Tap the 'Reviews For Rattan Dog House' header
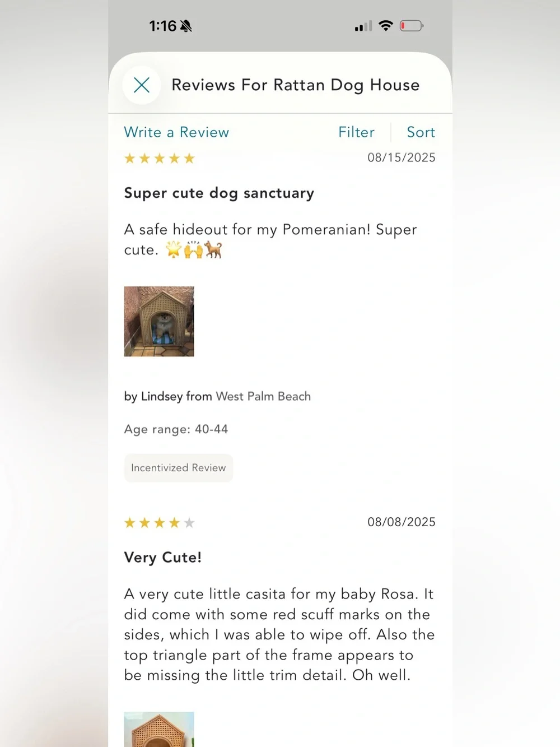560x747 pixels. point(295,85)
